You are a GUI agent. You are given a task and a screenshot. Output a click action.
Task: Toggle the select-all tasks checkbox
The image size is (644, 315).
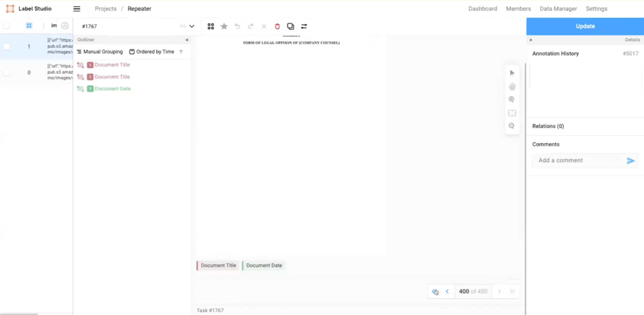[x=7, y=26]
